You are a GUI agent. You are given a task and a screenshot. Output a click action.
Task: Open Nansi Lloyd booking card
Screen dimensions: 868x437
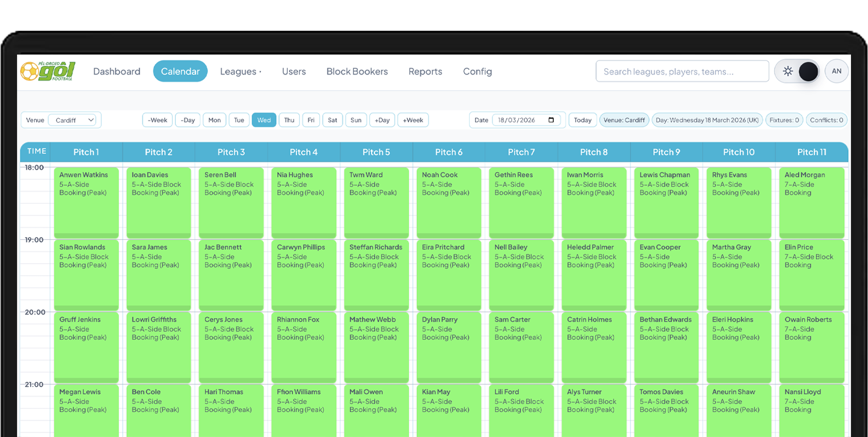pyautogui.click(x=812, y=410)
